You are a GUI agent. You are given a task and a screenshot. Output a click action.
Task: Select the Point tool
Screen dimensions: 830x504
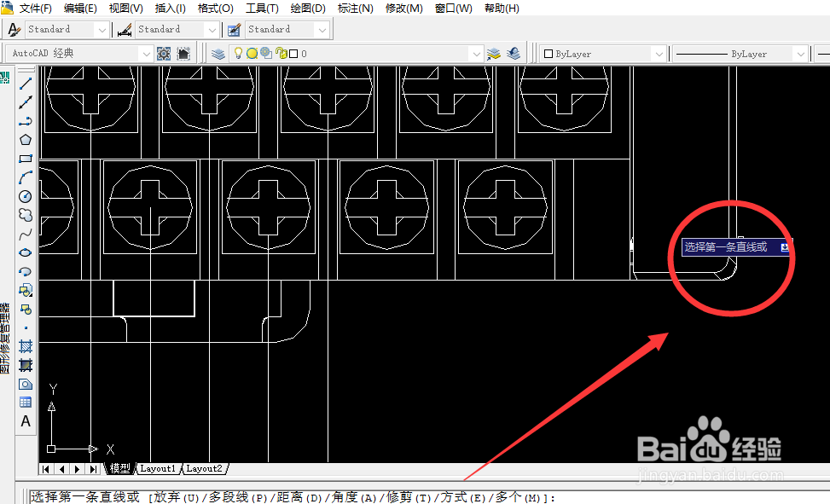point(26,327)
